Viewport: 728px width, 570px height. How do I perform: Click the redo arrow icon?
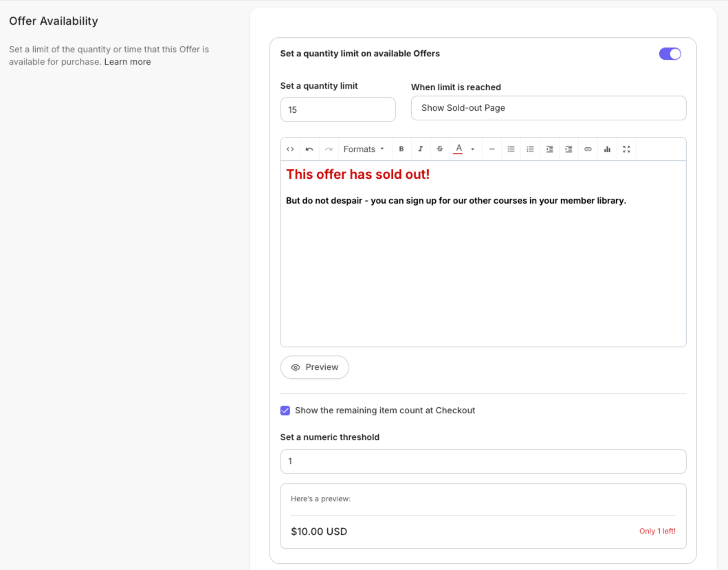329,149
